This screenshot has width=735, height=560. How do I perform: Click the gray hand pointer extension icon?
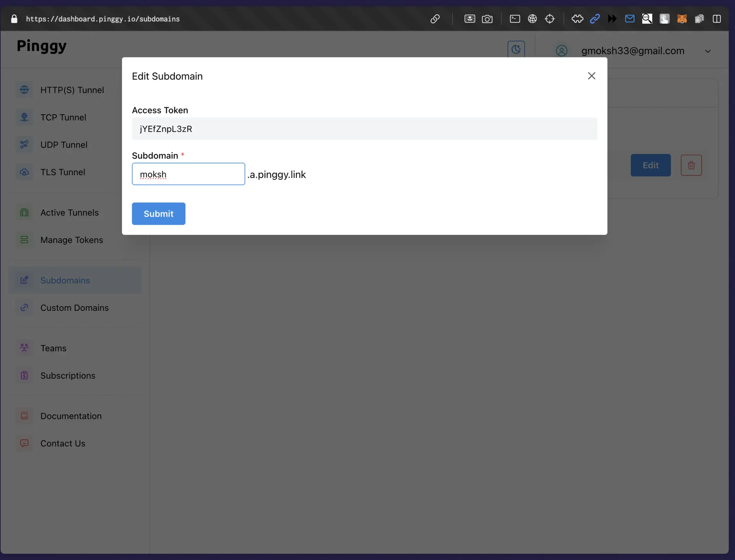tap(665, 19)
